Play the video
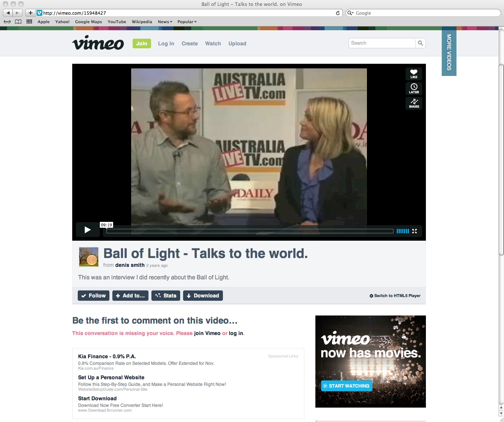 pyautogui.click(x=88, y=230)
